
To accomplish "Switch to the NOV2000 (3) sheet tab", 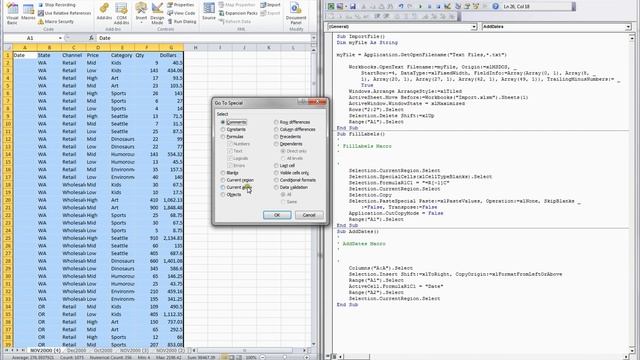I will 134,351.
